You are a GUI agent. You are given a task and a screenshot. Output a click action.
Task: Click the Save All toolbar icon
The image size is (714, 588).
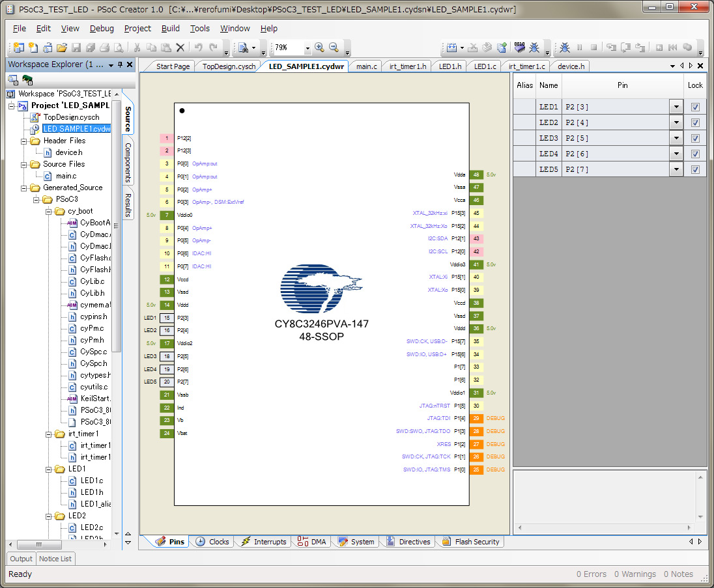pos(90,48)
